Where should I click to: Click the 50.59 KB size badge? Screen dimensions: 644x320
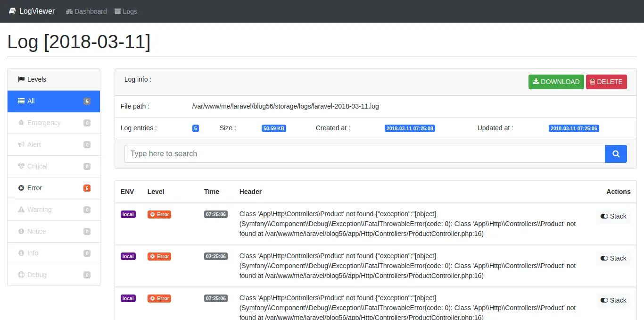[274, 128]
